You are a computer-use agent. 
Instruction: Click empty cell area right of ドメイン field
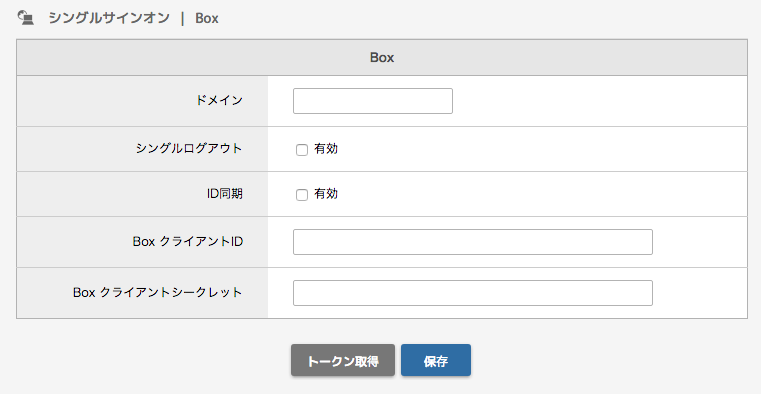point(600,101)
